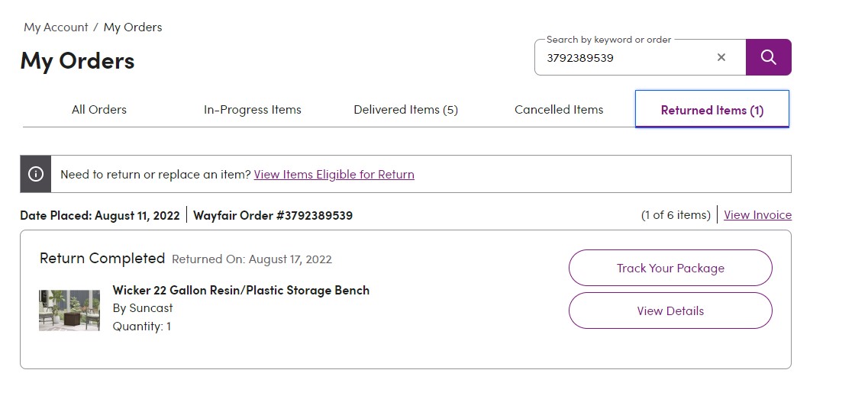Screen dimensions: 868x415
Task: Open View Items Eligible for Return link
Action: (334, 174)
